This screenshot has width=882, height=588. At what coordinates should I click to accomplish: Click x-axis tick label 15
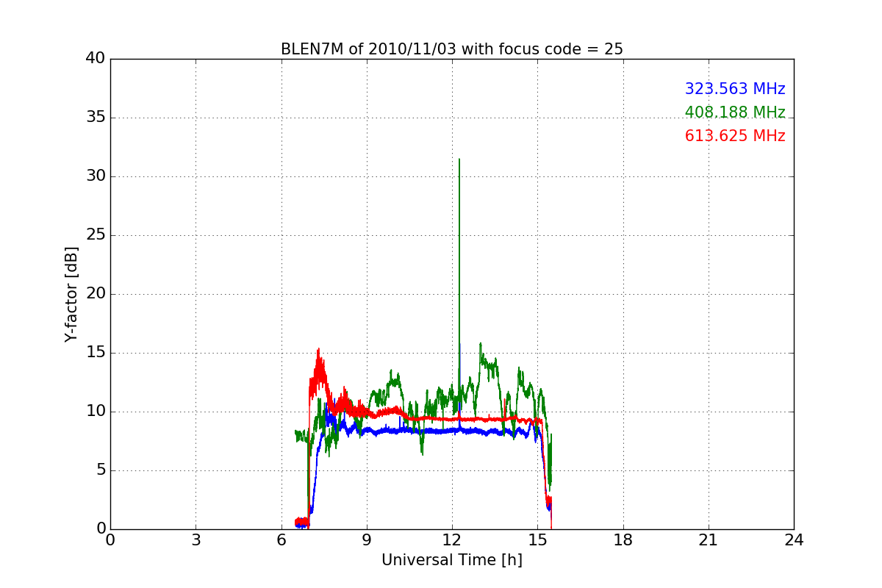click(537, 540)
